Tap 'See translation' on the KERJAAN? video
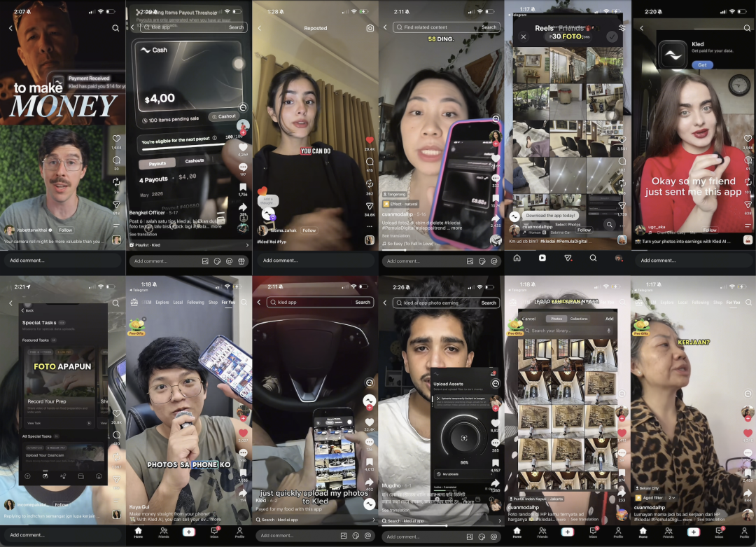Screen dimensions: 756x547 (710, 520)
